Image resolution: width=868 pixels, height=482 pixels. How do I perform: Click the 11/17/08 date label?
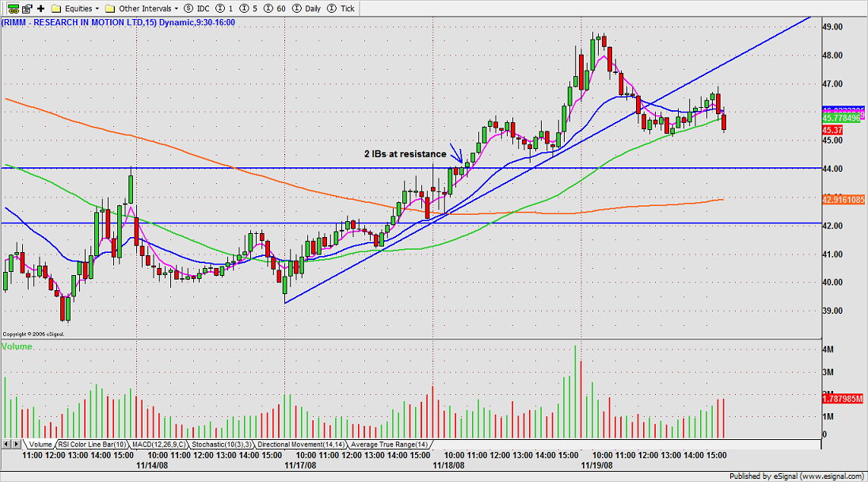point(301,465)
